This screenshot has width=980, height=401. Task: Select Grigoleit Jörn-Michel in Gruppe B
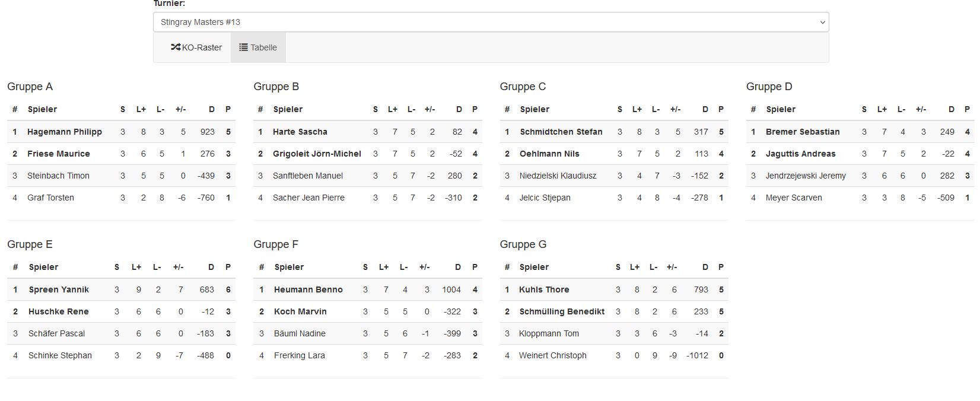[x=317, y=154]
